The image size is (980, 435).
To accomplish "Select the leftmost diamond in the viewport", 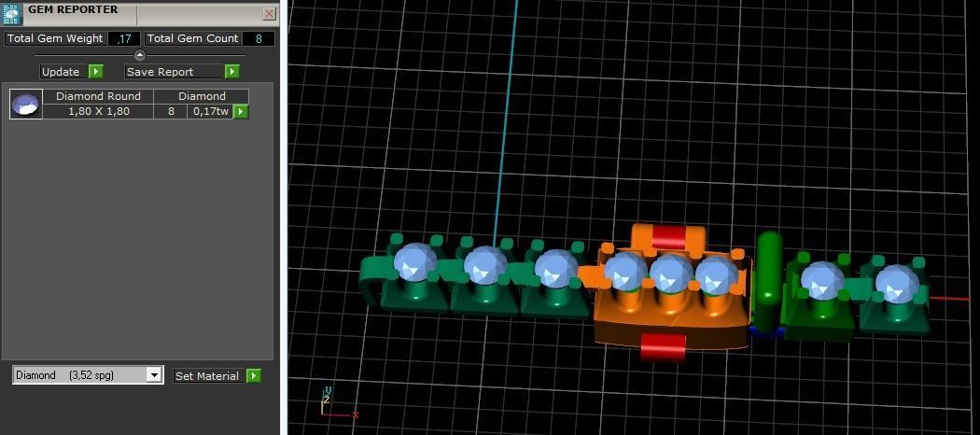I will [x=415, y=263].
